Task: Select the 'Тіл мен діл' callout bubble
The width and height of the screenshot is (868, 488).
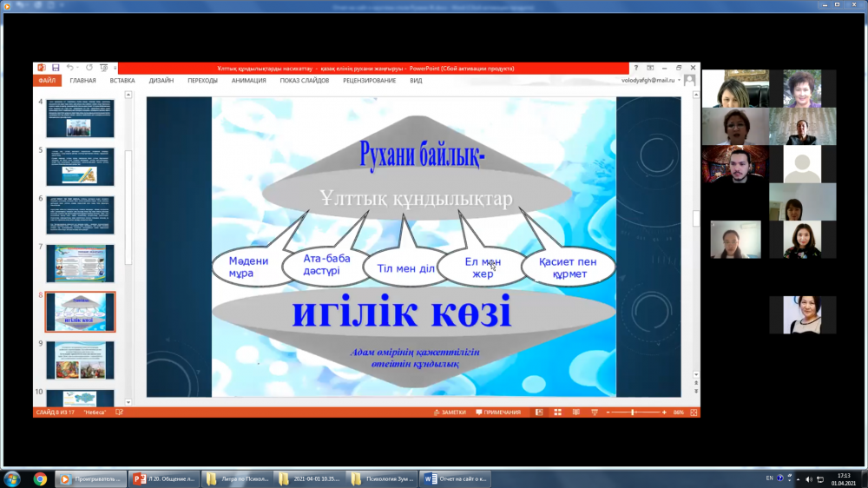Action: [x=405, y=268]
